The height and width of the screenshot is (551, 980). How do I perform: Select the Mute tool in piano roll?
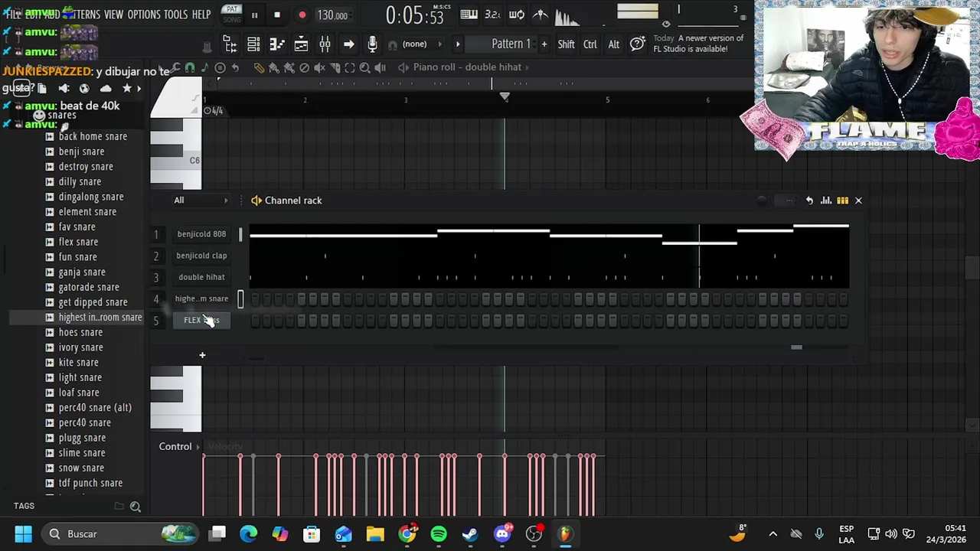[x=319, y=67]
